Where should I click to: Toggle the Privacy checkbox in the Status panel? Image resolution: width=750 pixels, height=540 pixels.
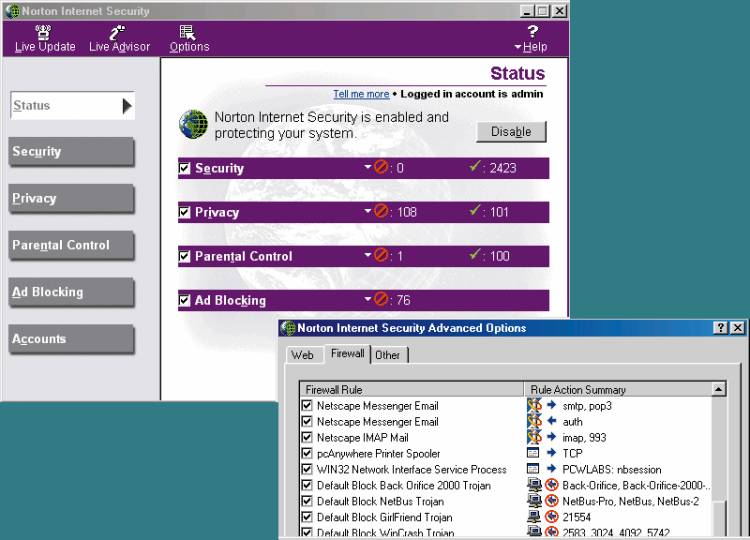point(184,212)
